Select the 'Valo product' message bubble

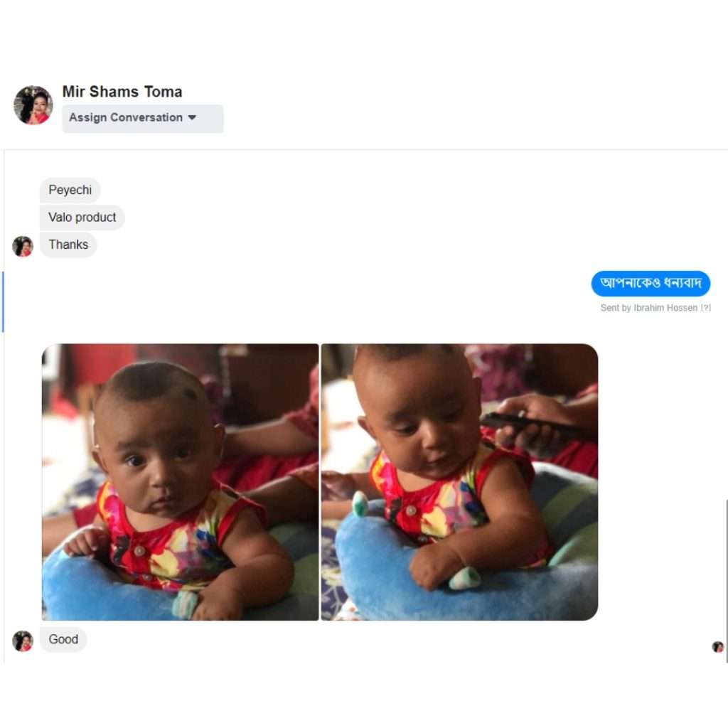82,218
